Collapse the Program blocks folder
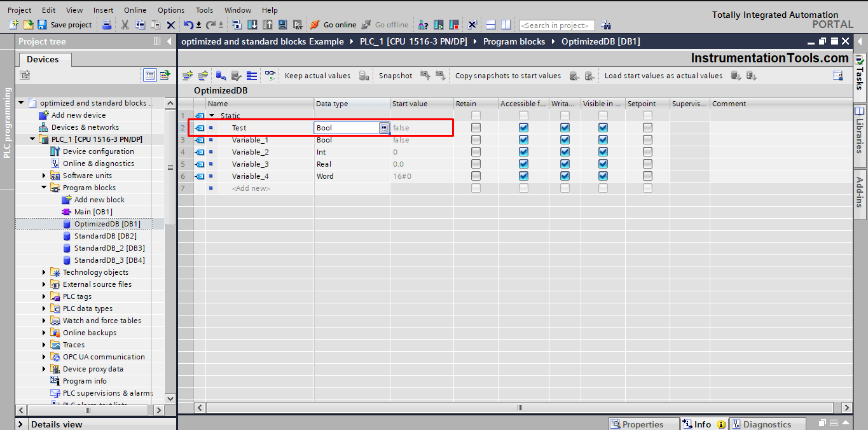The height and width of the screenshot is (430, 868). point(45,188)
